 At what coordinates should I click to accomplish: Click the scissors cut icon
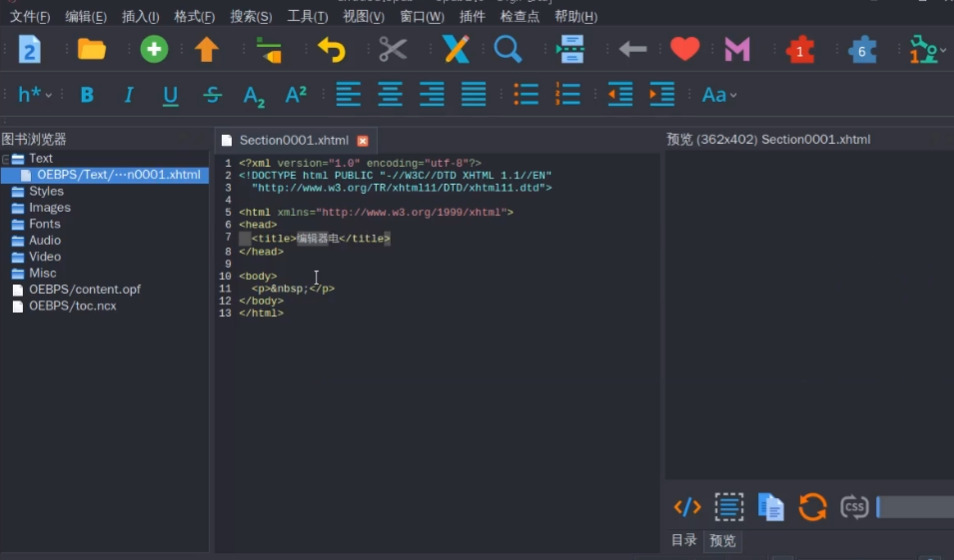[x=393, y=49]
